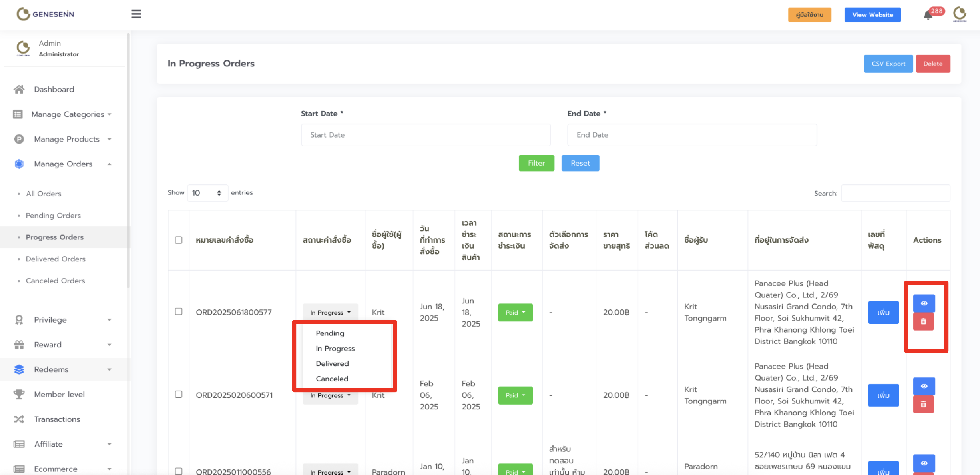980x475 pixels.
Task: Delete order ORD2025020600571 with the trash icon
Action: [923, 404]
